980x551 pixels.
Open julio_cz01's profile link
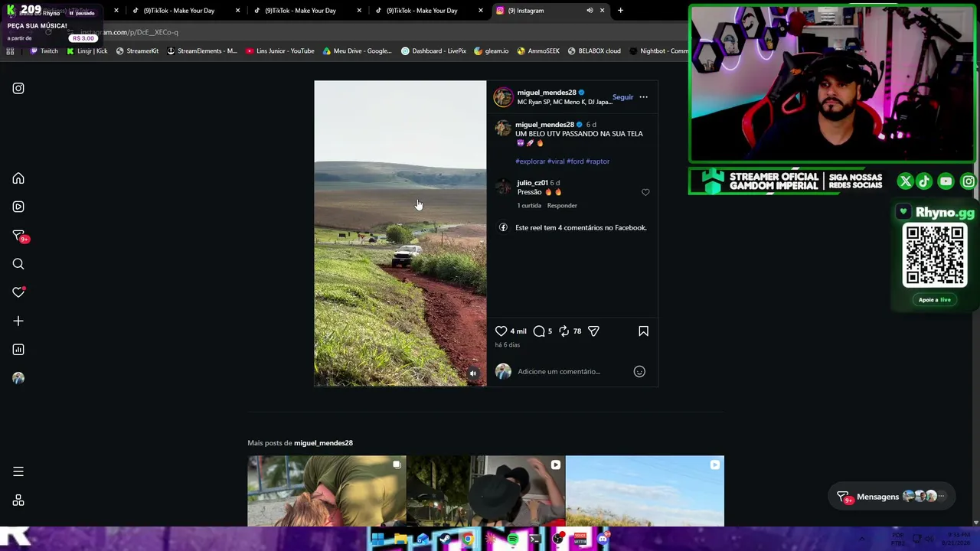pos(532,183)
